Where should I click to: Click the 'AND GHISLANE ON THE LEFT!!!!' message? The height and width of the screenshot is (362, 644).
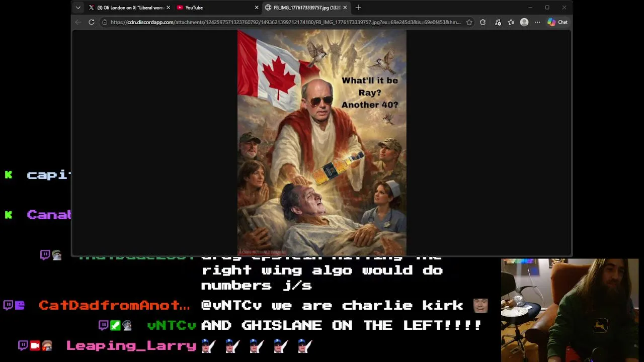click(342, 325)
